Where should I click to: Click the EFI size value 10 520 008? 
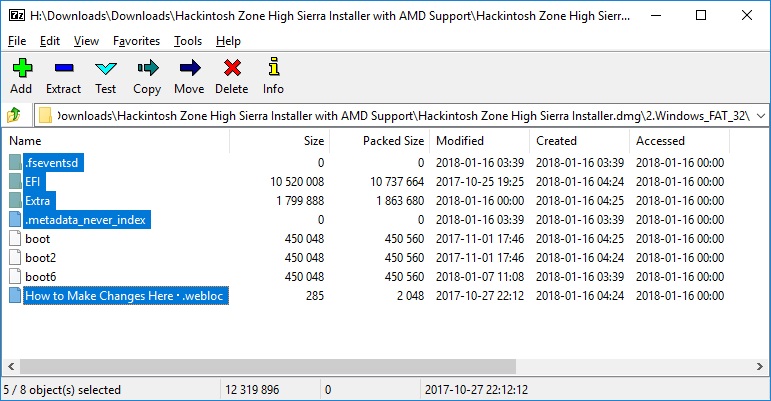[297, 182]
